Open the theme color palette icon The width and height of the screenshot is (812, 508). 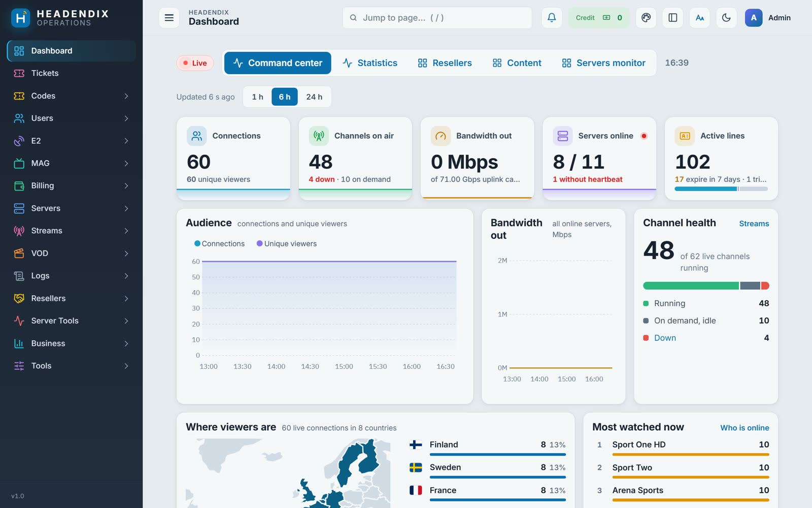coord(646,18)
